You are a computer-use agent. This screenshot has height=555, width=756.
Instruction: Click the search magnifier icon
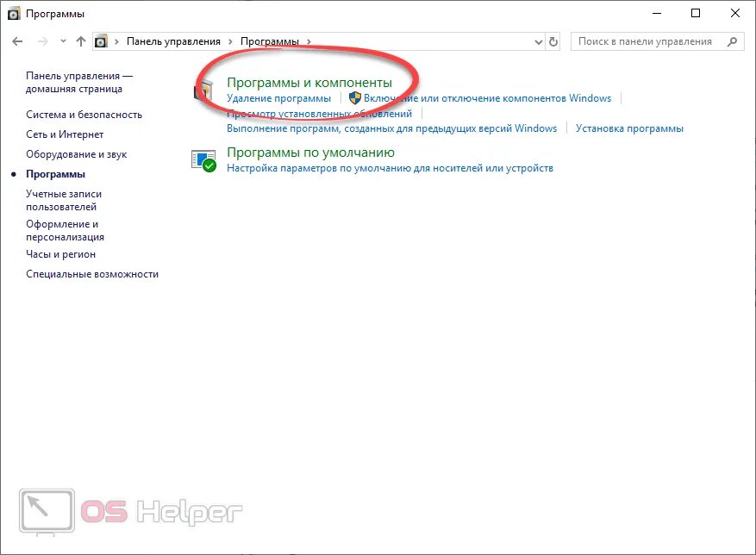pos(732,41)
